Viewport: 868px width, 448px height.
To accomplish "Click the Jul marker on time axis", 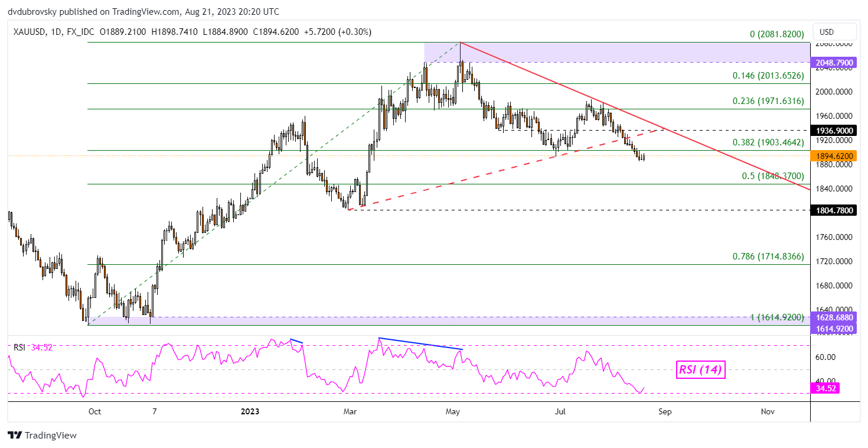I will [559, 411].
